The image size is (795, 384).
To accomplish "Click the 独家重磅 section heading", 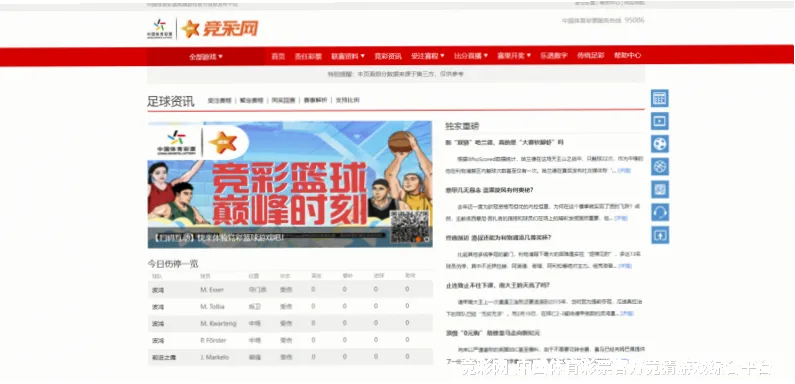I will (462, 126).
